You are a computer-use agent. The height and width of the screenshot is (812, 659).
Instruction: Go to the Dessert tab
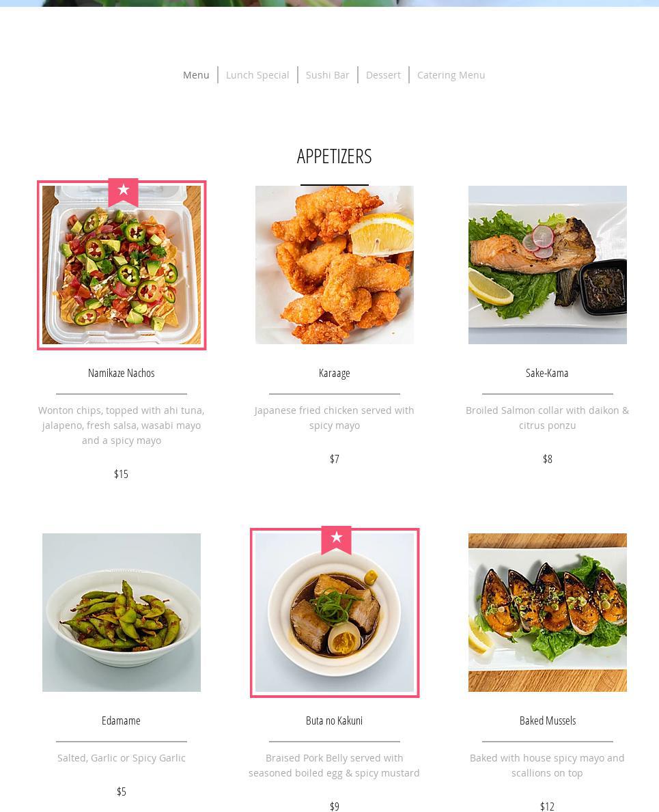(383, 75)
